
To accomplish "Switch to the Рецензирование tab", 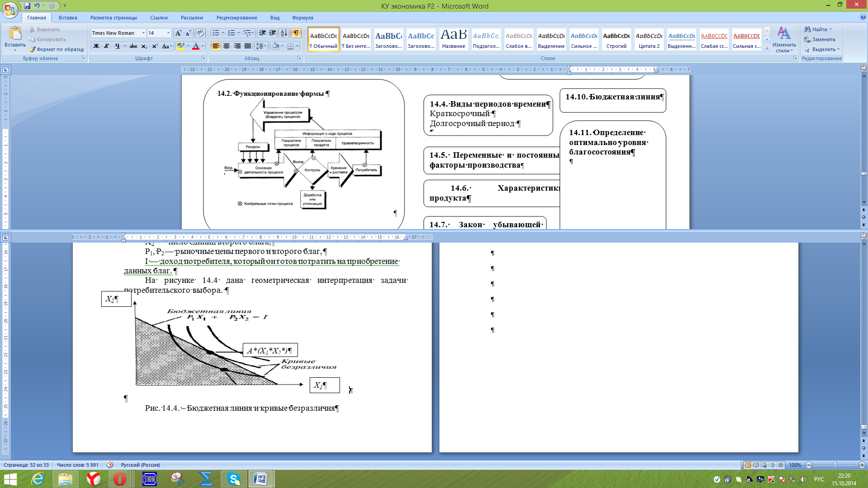I will tap(236, 18).
